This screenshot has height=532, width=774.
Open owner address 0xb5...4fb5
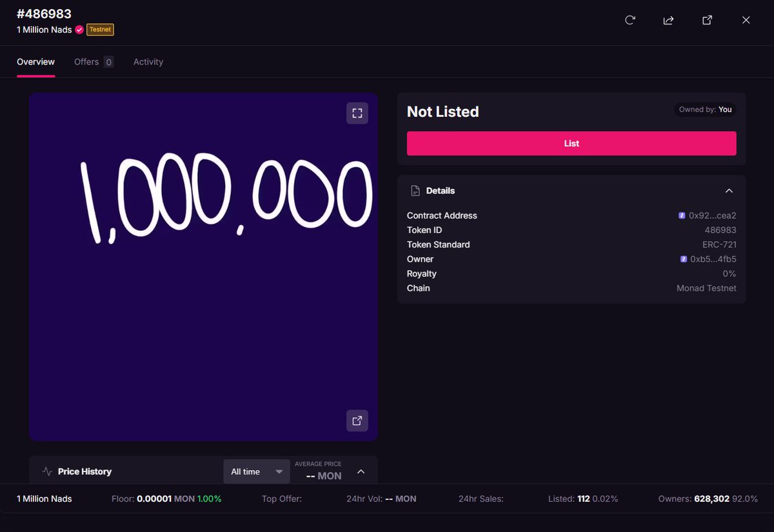(x=713, y=259)
